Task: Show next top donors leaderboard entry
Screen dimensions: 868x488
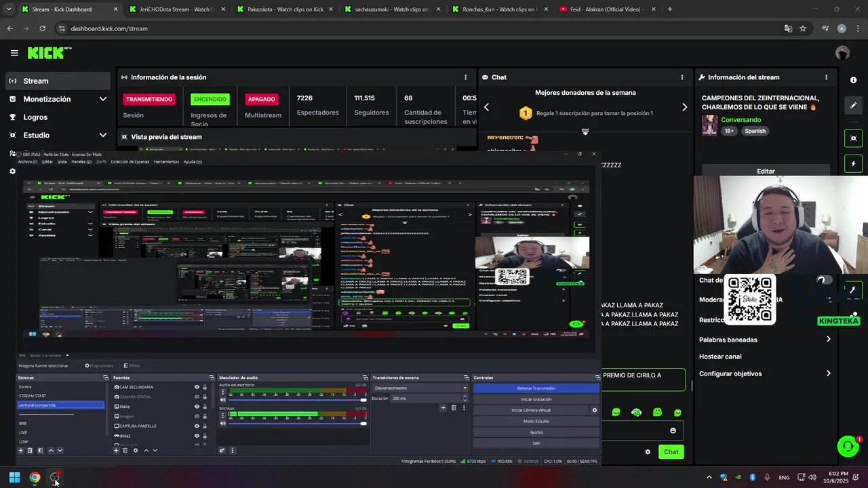Action: click(684, 107)
